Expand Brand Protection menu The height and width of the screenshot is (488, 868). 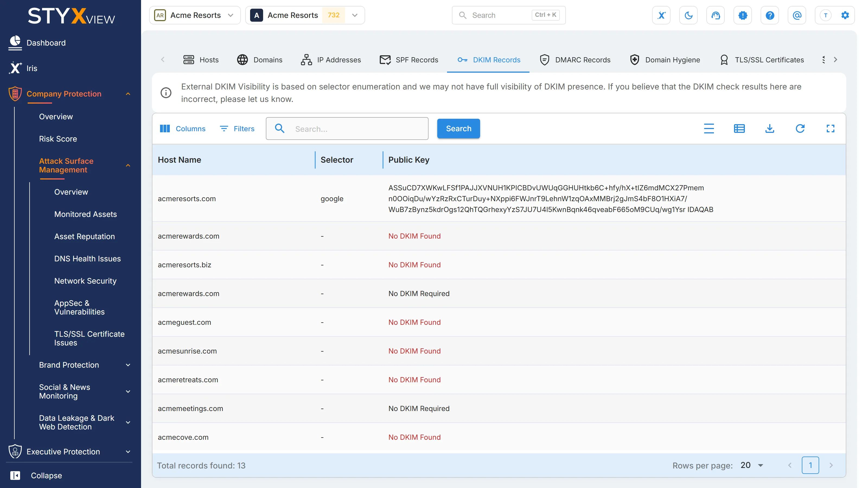[x=128, y=365]
